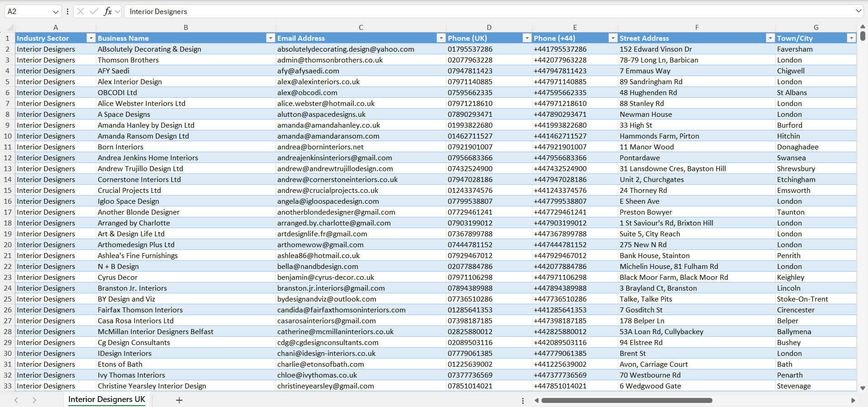The height and width of the screenshot is (407, 868).
Task: Open Town/City filter dropdown
Action: point(851,38)
